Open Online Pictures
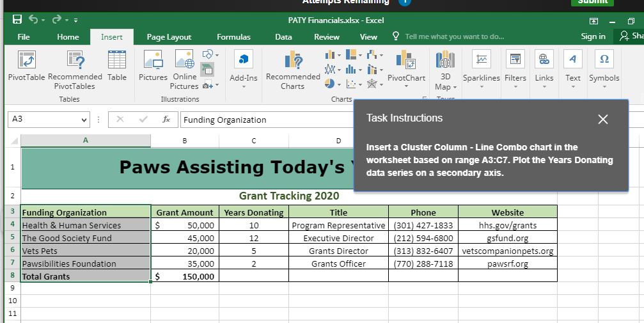 184,70
